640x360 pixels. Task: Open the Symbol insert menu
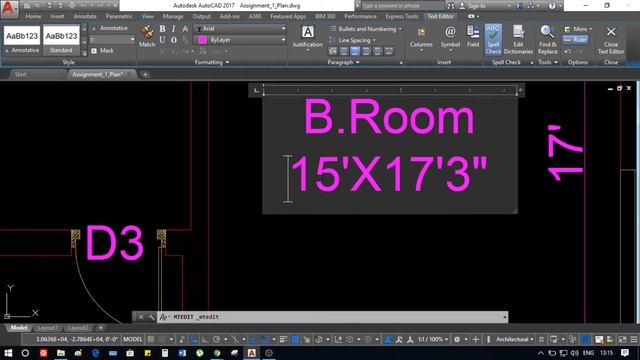[x=450, y=38]
